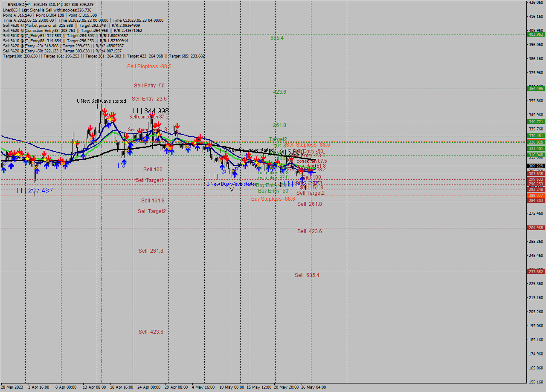The width and height of the screenshot is (546, 392).
Task: Select the checkmark marker below 10 May candles
Action: point(232,189)
